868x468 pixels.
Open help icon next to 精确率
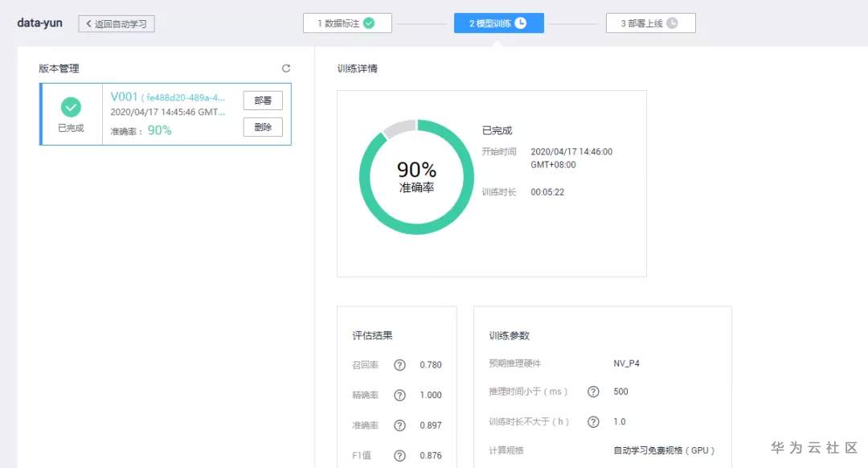click(399, 395)
